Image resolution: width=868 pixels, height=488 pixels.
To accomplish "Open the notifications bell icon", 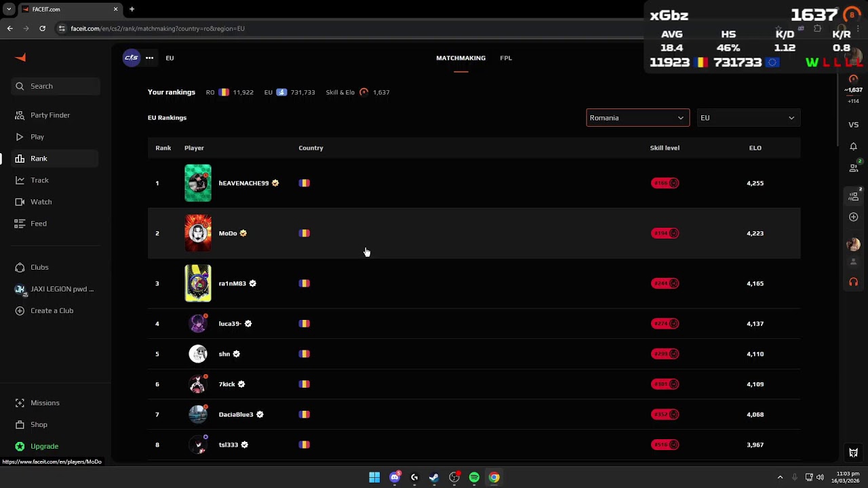I will [x=853, y=146].
